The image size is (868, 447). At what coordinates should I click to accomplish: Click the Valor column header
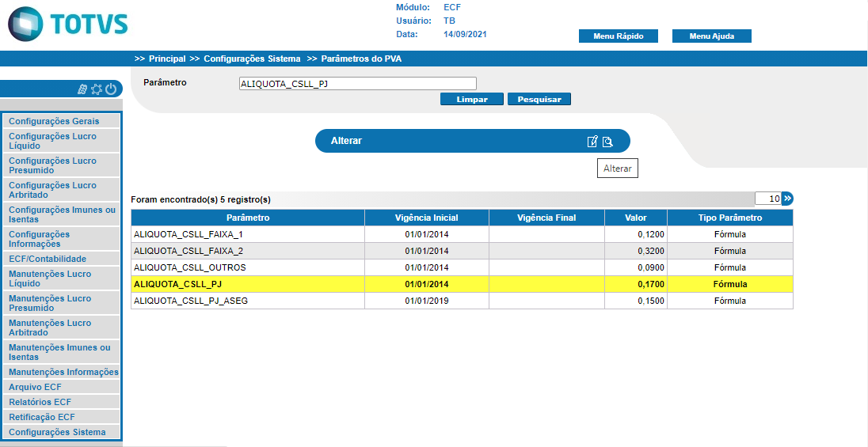click(x=635, y=218)
